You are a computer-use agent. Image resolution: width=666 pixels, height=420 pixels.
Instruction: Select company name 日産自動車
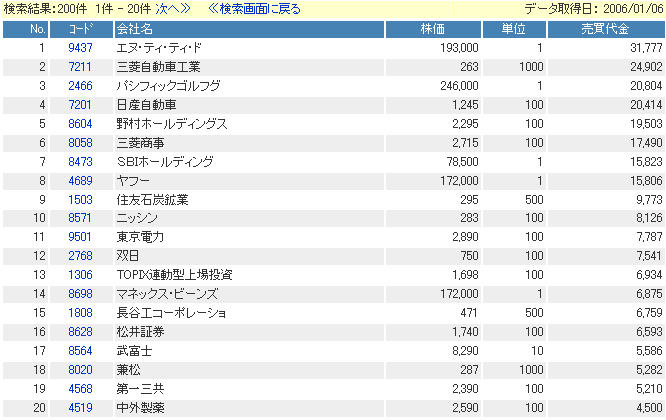[x=146, y=105]
